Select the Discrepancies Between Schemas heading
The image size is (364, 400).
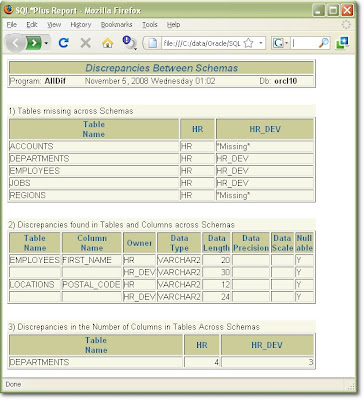pos(162,68)
